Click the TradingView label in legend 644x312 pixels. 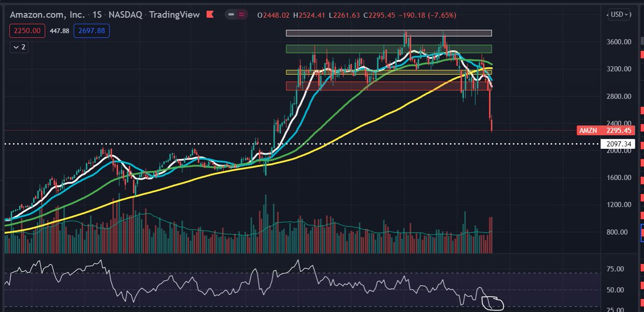click(174, 16)
